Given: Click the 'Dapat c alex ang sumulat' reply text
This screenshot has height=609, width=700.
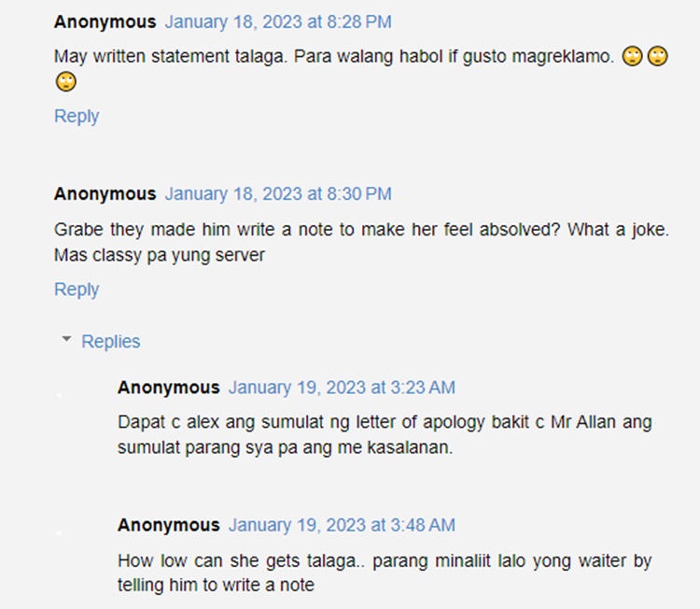Looking at the screenshot, I should 385,434.
